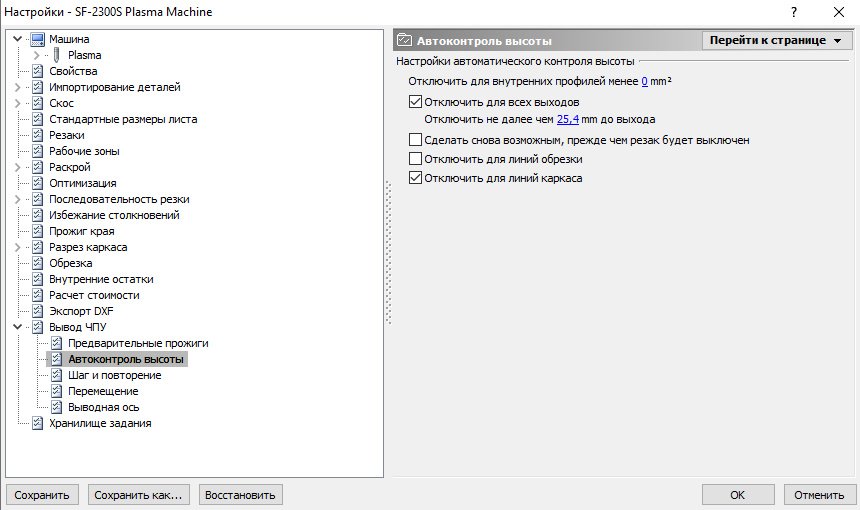860x510 pixels.
Task: Click the vertical splitter between panels
Action: (388, 252)
